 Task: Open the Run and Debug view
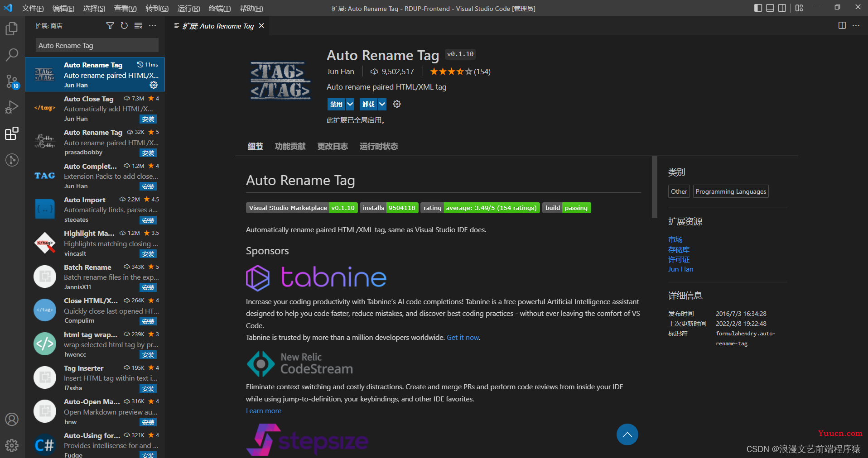click(x=12, y=108)
